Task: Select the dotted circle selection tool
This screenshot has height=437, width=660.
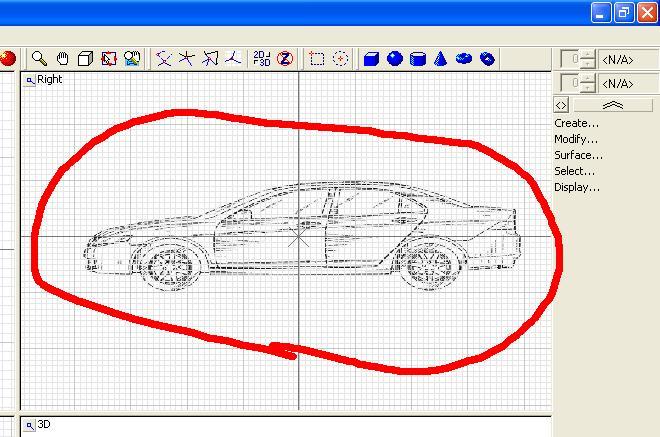Action: click(340, 59)
